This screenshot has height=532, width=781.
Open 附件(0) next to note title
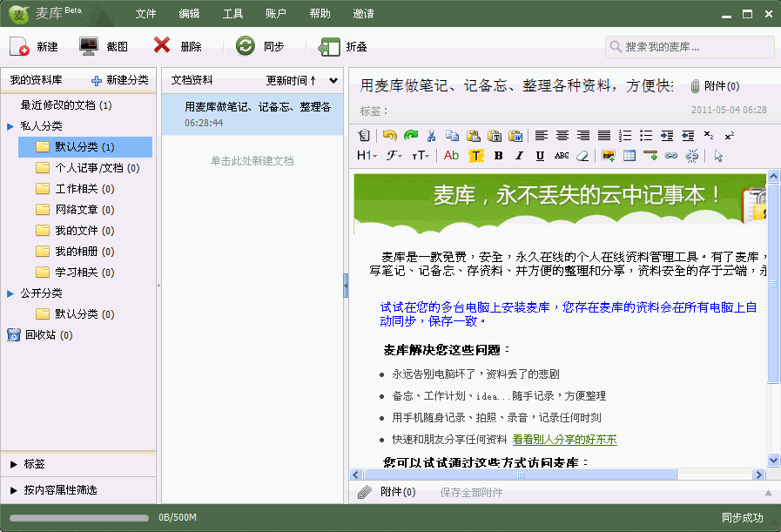pos(715,86)
